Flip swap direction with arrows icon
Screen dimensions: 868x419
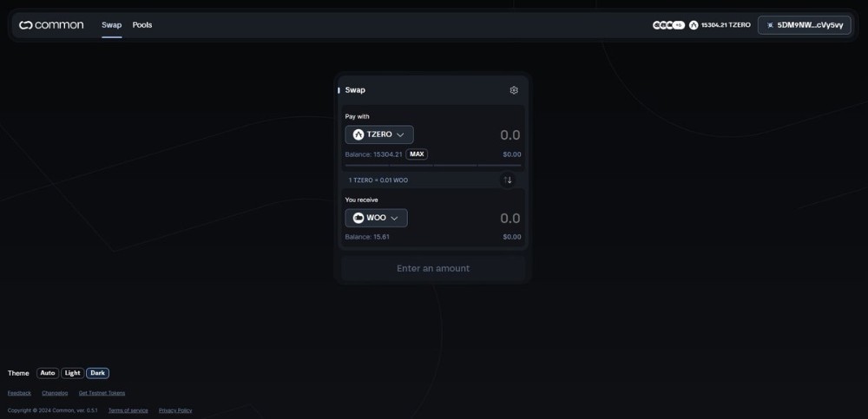click(x=508, y=180)
